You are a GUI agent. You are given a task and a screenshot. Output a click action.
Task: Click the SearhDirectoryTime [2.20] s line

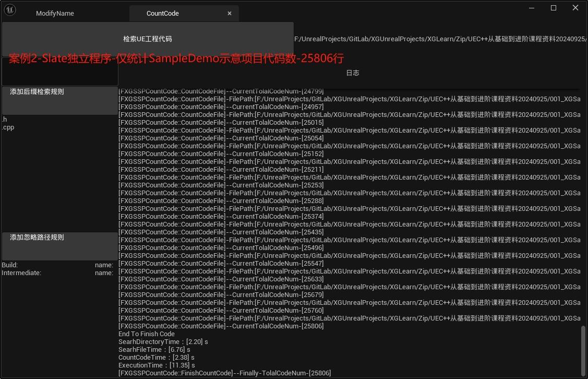coord(163,342)
